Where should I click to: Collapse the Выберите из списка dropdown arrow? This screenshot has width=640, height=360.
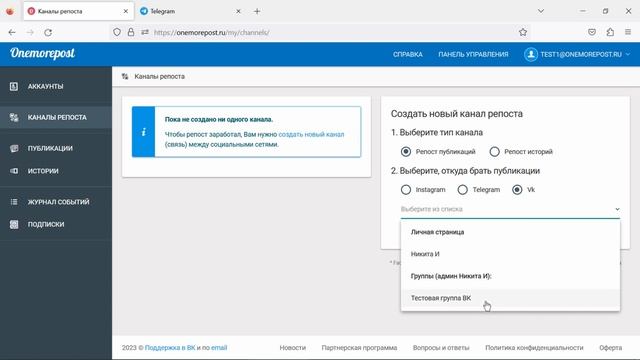pos(617,209)
